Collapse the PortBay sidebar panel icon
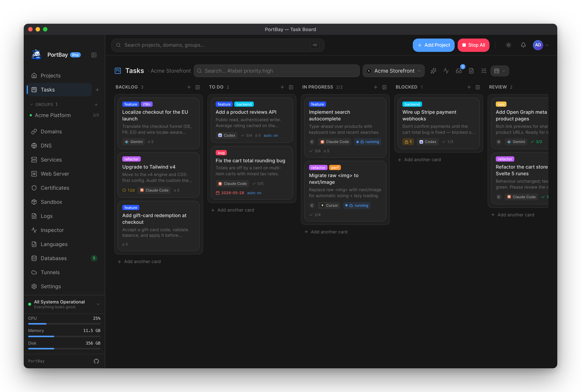 click(94, 55)
